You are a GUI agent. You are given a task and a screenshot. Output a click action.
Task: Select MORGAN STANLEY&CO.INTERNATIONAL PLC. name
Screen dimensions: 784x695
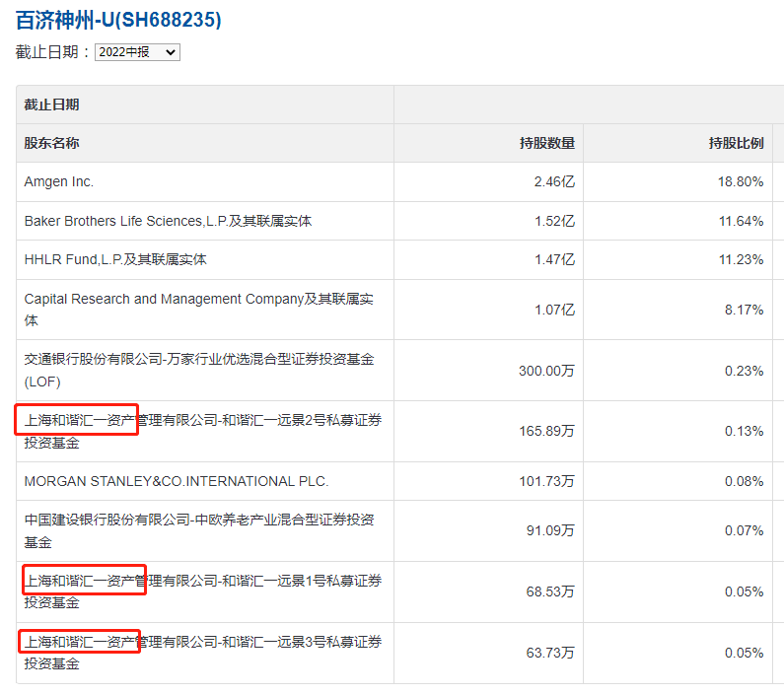[x=177, y=481]
